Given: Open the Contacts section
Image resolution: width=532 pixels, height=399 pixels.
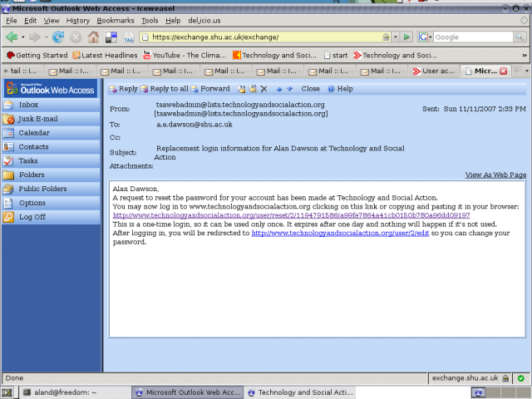Looking at the screenshot, I should (x=33, y=147).
